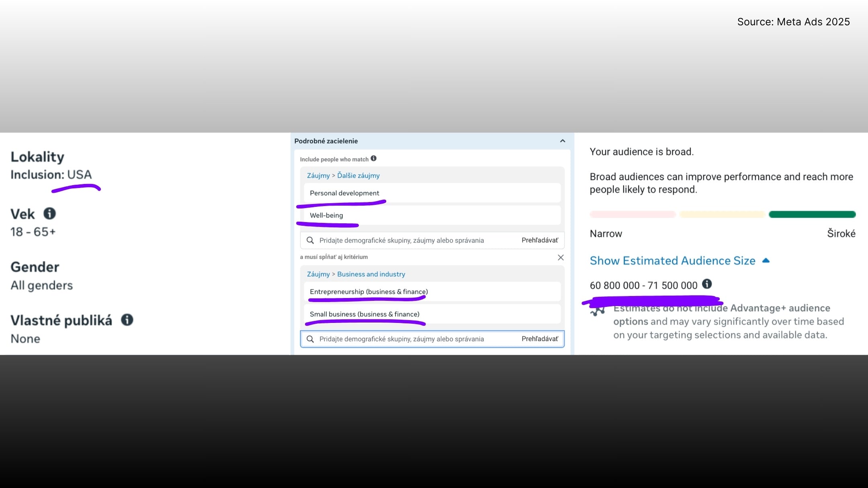Screen dimensions: 868x488
Task: Select the Well-being interest row
Action: (x=326, y=215)
